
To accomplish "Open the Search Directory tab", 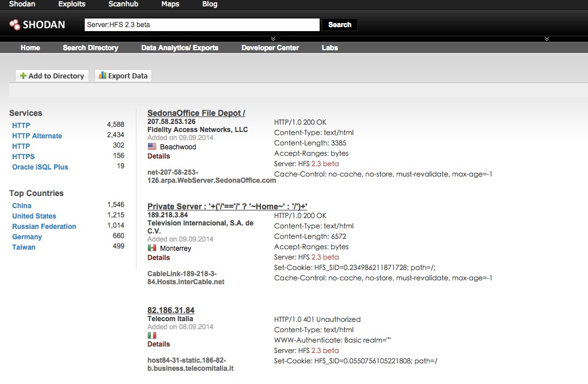I will click(x=90, y=48).
